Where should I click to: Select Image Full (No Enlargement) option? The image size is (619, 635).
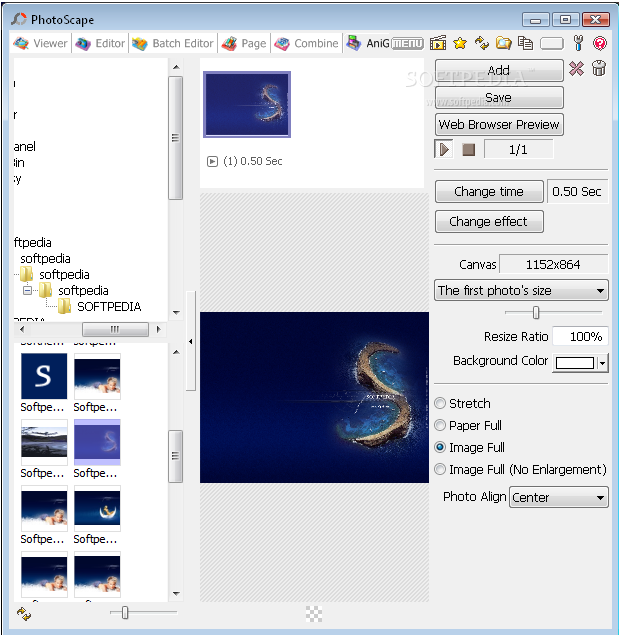440,469
